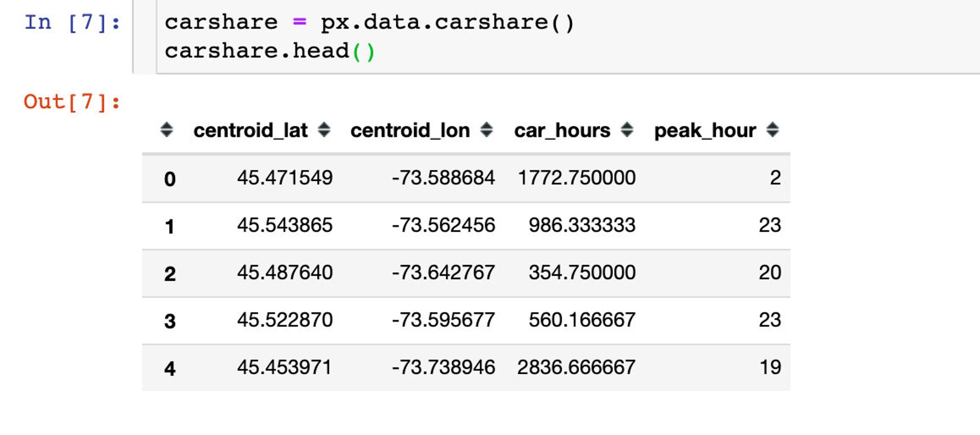Screen dimensions: 980x435
Task: Select the car_hours column header
Action: (x=562, y=131)
